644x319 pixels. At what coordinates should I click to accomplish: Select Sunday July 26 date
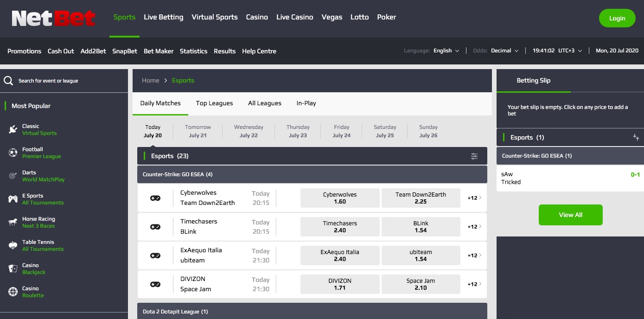(x=428, y=131)
